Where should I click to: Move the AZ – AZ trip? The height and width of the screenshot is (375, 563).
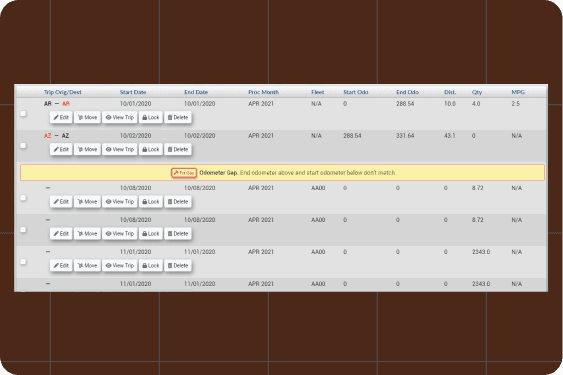[x=87, y=149]
